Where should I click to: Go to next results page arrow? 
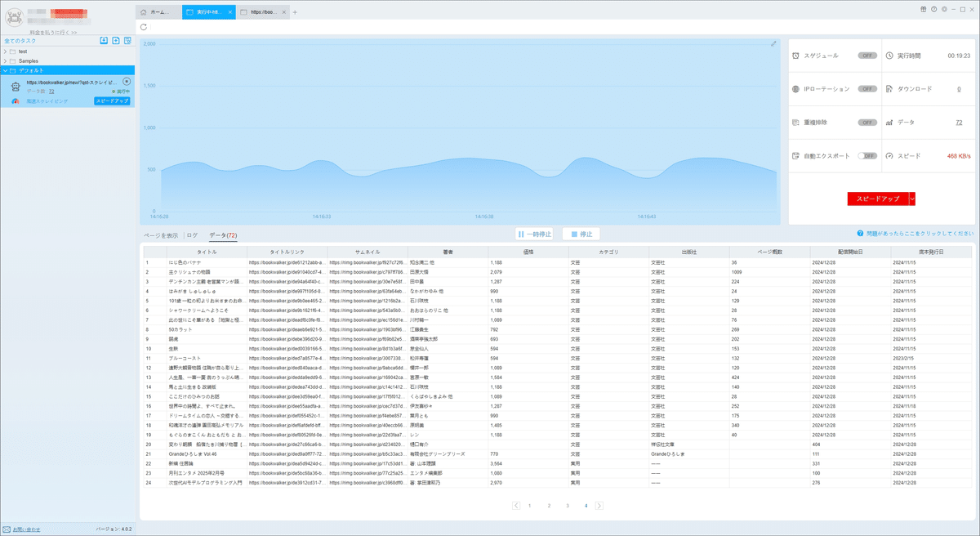tap(599, 506)
